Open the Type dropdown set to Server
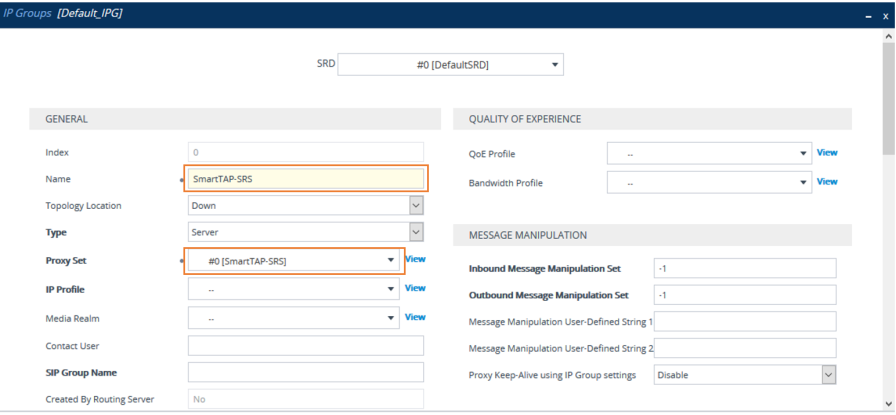The height and width of the screenshot is (415, 896). [x=306, y=232]
